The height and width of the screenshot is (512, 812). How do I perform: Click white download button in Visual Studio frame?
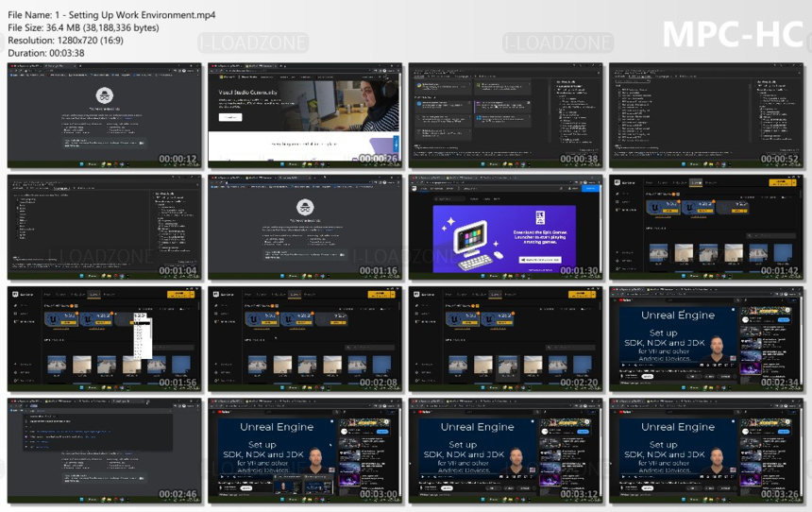tap(230, 117)
